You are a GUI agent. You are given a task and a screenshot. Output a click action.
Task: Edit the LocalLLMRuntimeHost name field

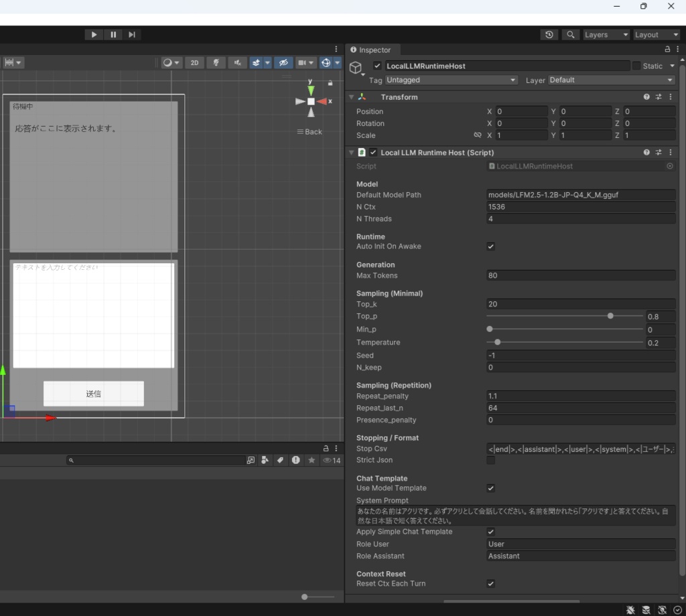pos(506,66)
